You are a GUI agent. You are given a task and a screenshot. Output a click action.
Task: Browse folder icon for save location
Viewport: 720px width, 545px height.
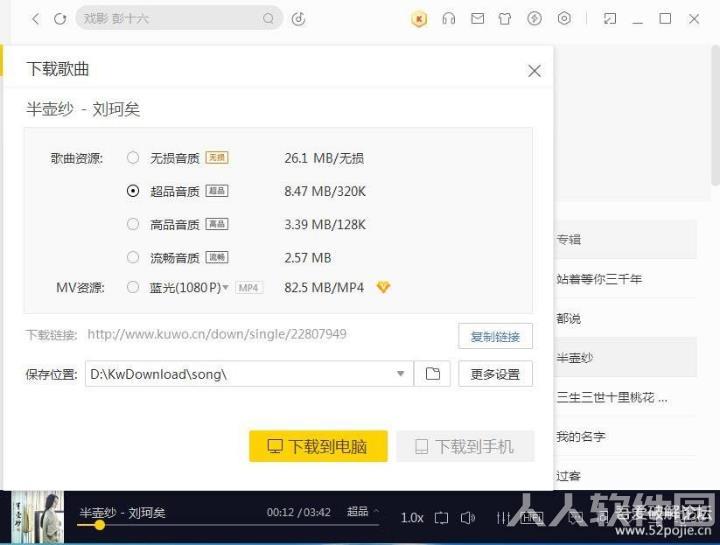pyautogui.click(x=432, y=374)
